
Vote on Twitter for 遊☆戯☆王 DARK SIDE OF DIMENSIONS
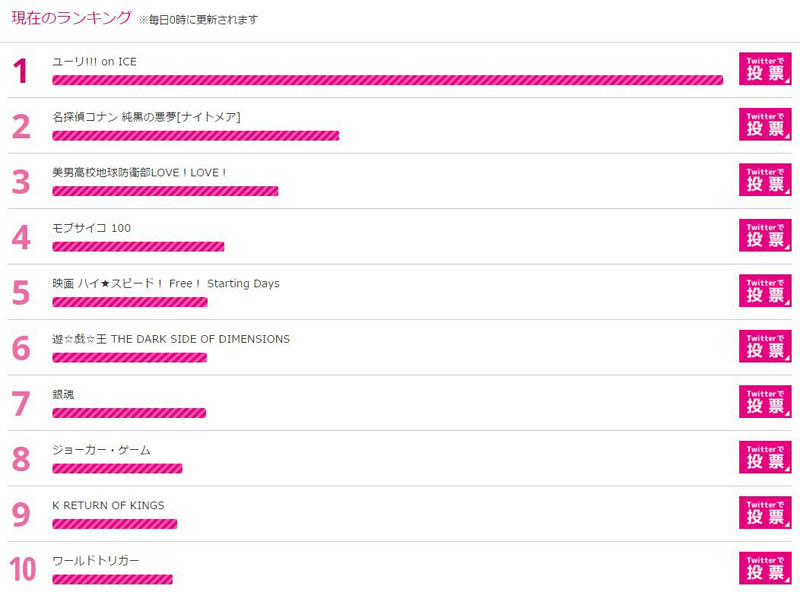(x=765, y=346)
